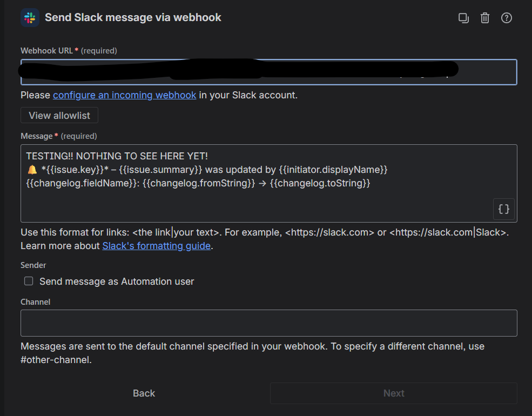Viewport: 532px width, 416px height.
Task: Click the View allowlist button
Action: [59, 116]
